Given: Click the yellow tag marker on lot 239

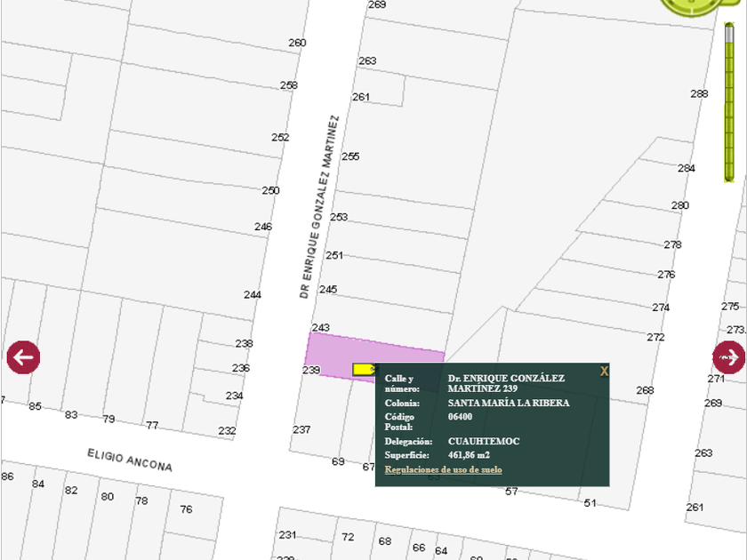Looking at the screenshot, I should pyautogui.click(x=363, y=369).
